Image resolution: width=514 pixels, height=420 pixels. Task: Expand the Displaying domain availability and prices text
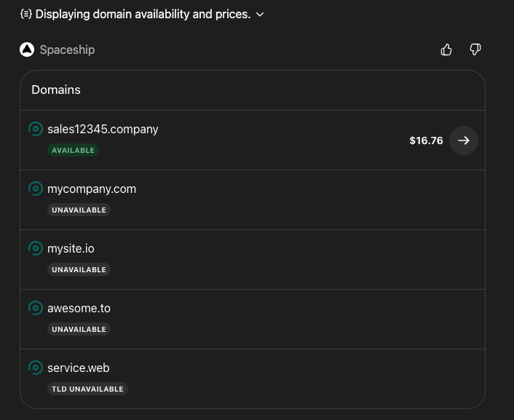[x=142, y=14]
